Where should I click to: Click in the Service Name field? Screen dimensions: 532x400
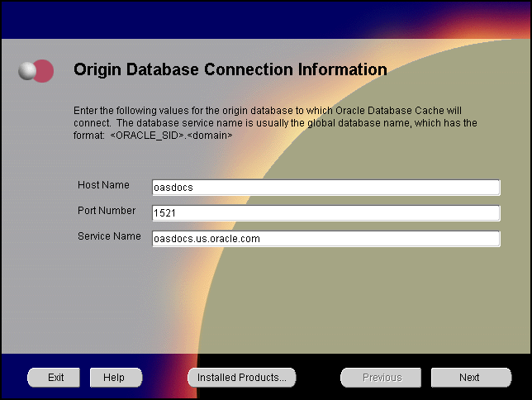(x=325, y=239)
